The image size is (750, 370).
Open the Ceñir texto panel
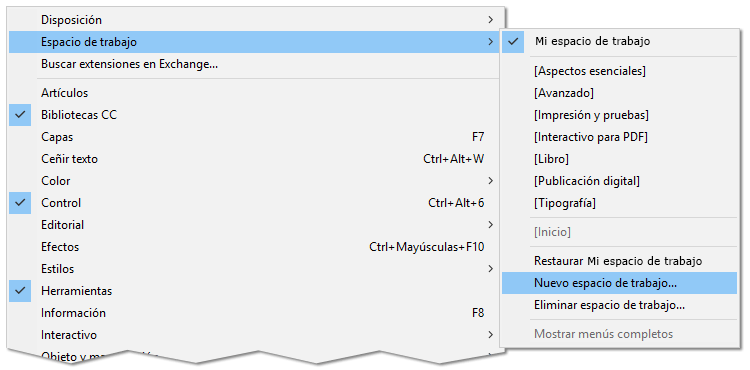pyautogui.click(x=255, y=159)
